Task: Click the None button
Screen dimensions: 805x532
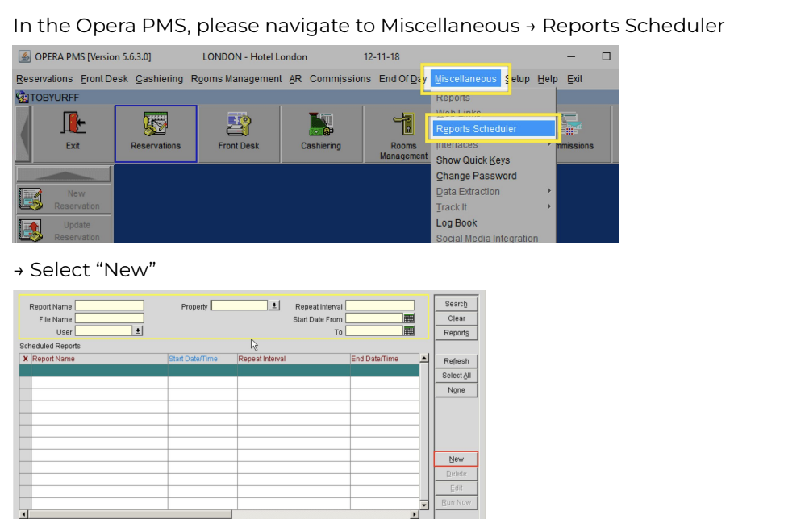Action: [456, 389]
